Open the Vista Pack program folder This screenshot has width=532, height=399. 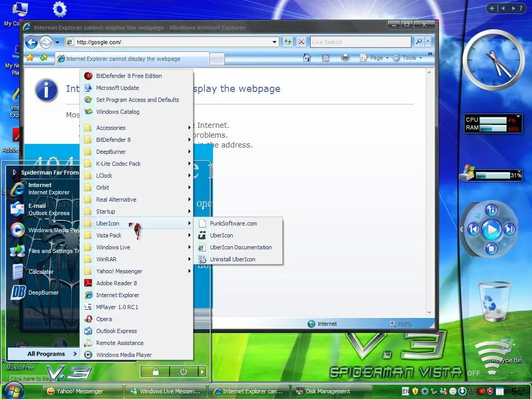point(137,235)
